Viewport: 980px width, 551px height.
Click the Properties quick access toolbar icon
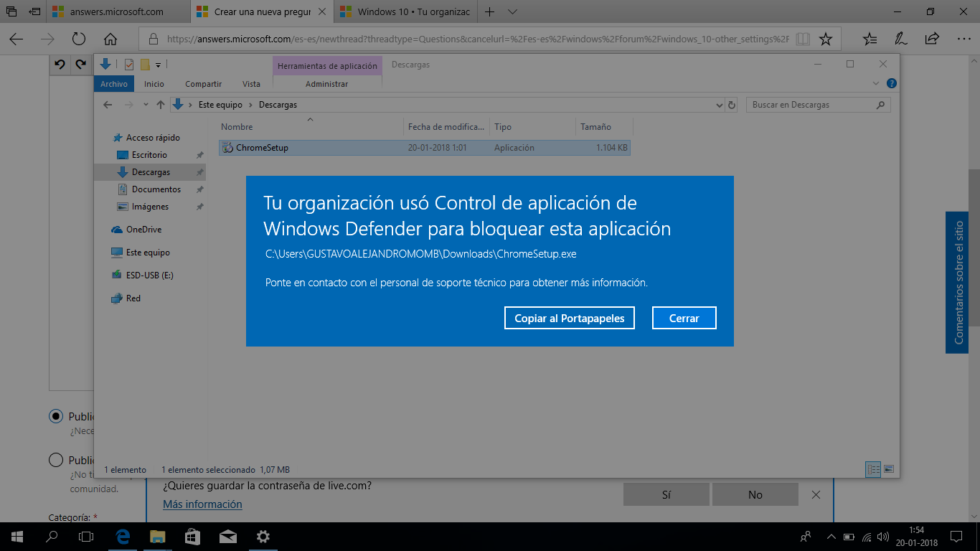129,65
